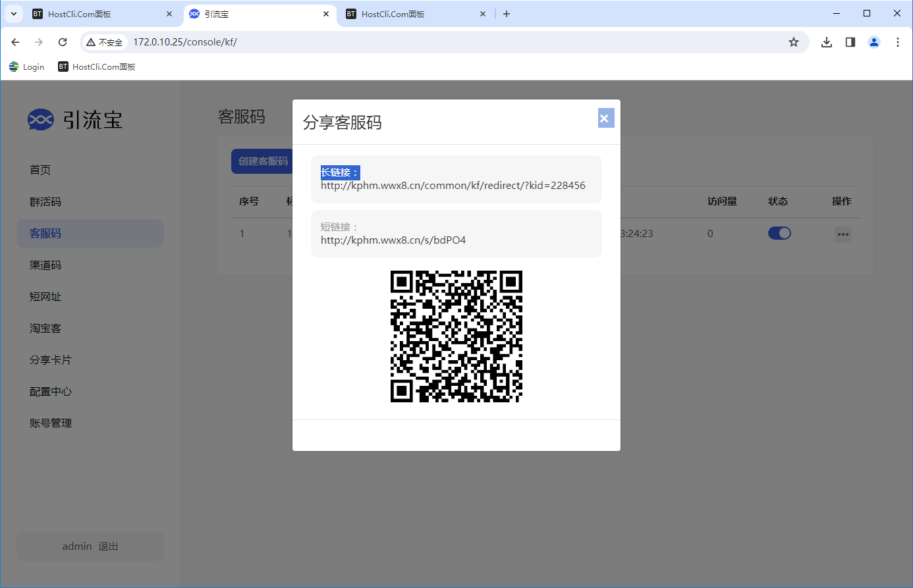Disable the status toggle for row 1

[779, 233]
